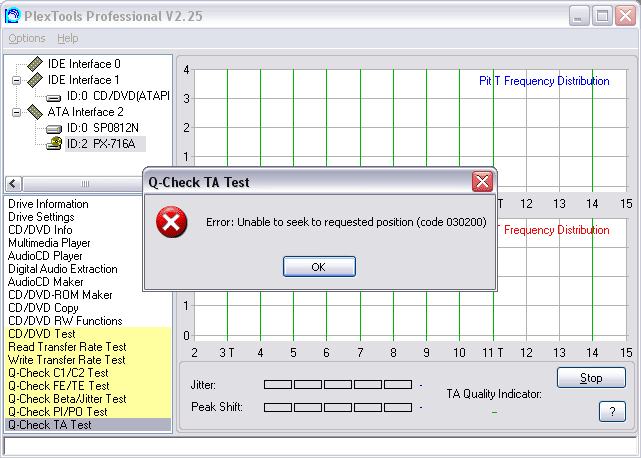
Task: Click the IDE Interface 1 chip icon
Action: click(35, 80)
